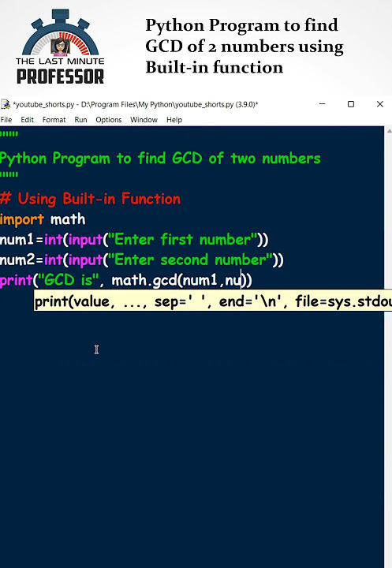
Task: Open the Edit menu
Action: click(x=27, y=120)
